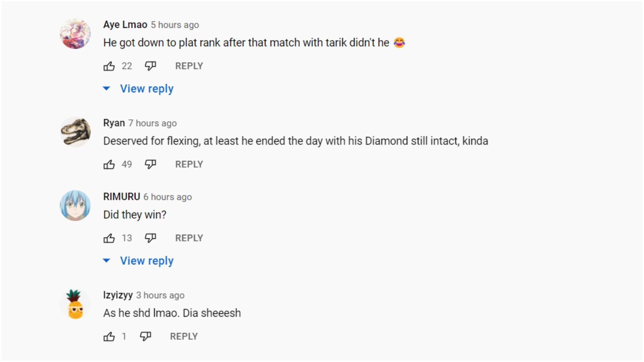Visit the Ryan channel name link
The height and width of the screenshot is (362, 644).
[114, 123]
